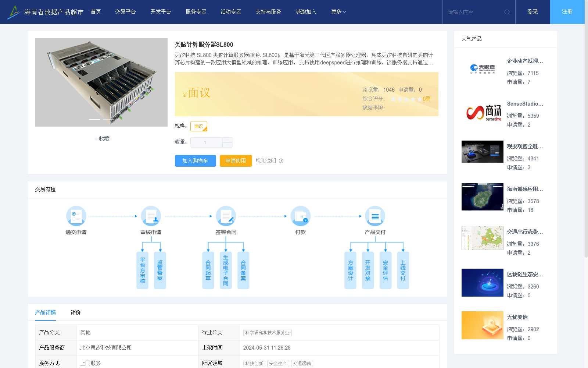Click the 审核申请 step icon

[151, 216]
